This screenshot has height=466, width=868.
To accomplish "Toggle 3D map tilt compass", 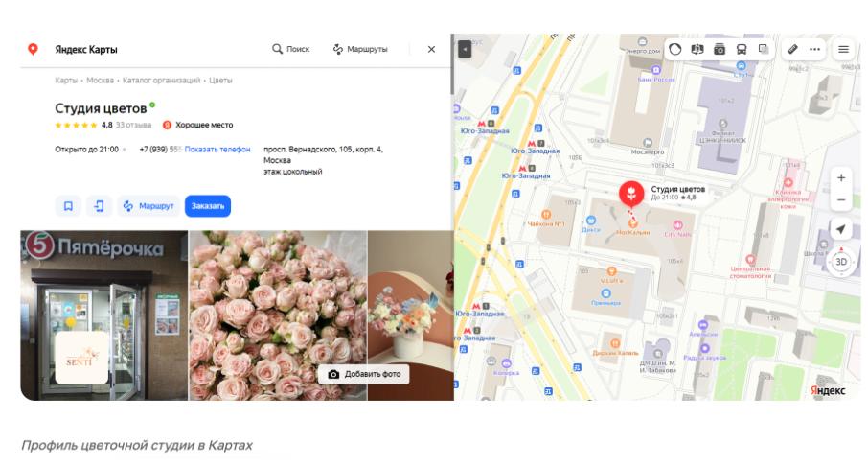I will [x=841, y=262].
